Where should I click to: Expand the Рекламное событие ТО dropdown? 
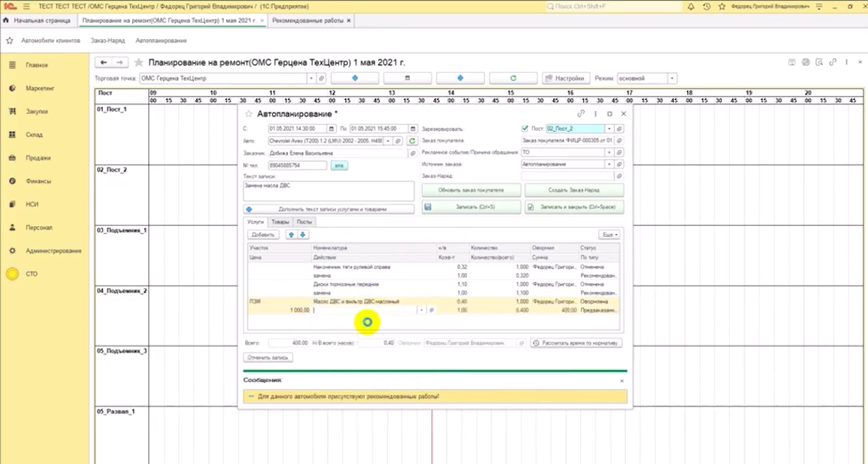[x=609, y=152]
